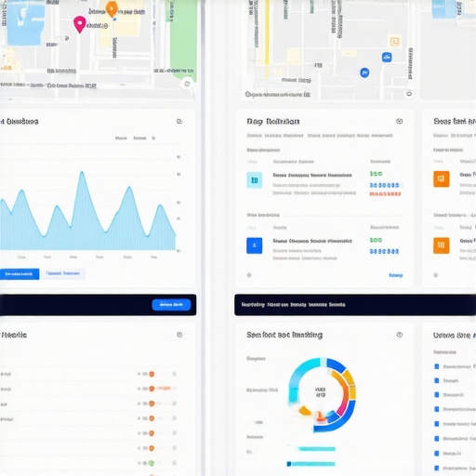Viewport: 476px width, 476px height.
Task: Click the dark blue square icon in the list card
Action: coord(255,245)
